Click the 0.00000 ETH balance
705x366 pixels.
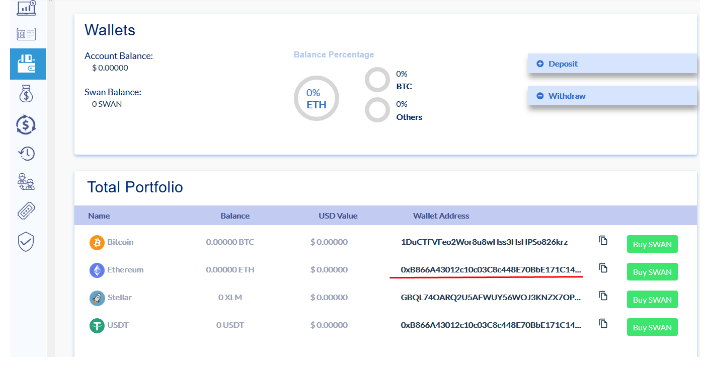230,270
